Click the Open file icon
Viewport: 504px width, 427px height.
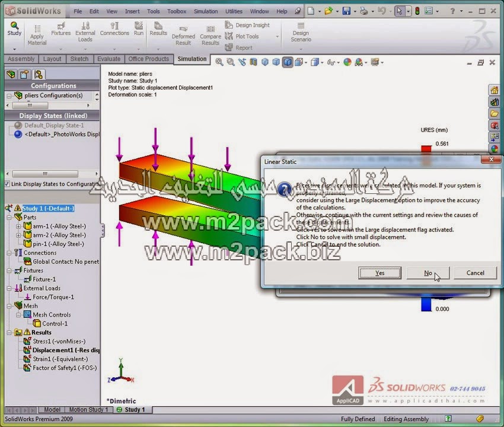coord(328,11)
